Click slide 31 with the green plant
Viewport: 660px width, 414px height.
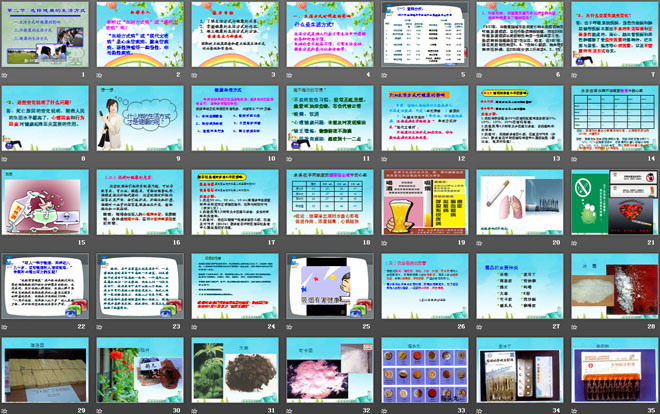pyautogui.click(x=237, y=372)
